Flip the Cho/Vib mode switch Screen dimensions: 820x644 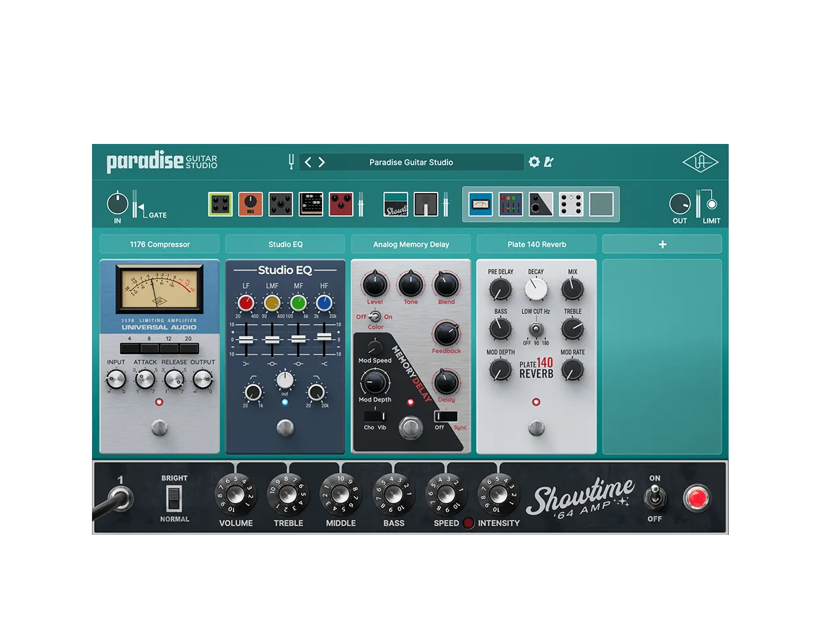click(375, 416)
